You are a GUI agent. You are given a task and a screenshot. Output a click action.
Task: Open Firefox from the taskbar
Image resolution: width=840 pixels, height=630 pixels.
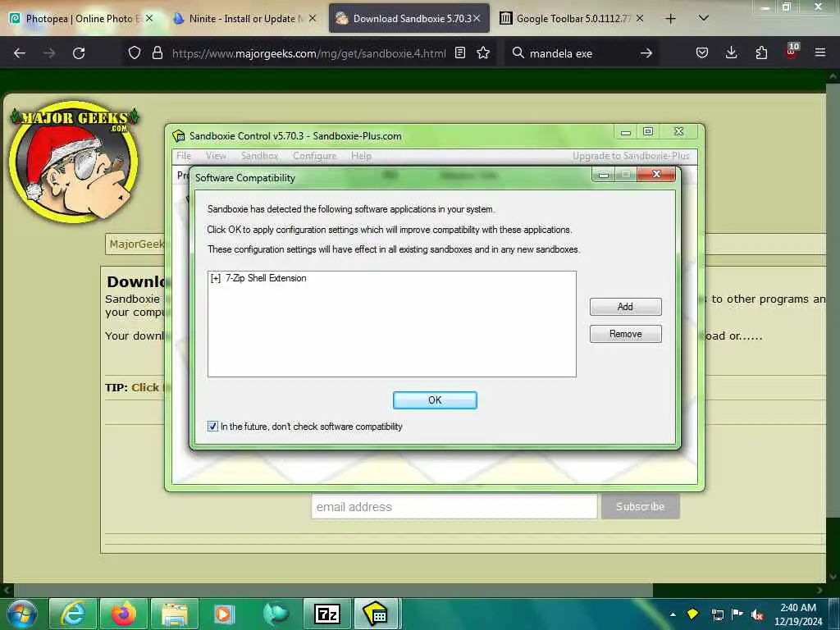point(124,614)
